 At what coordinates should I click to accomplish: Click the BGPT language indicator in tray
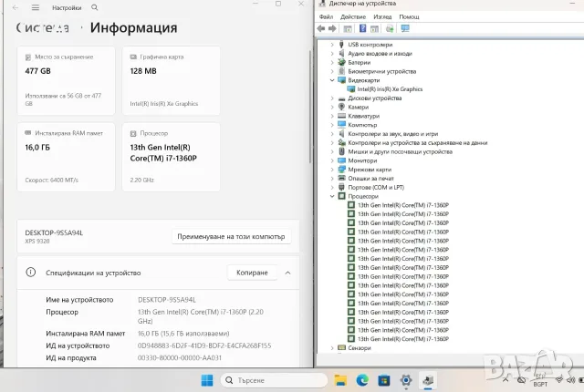tap(540, 384)
